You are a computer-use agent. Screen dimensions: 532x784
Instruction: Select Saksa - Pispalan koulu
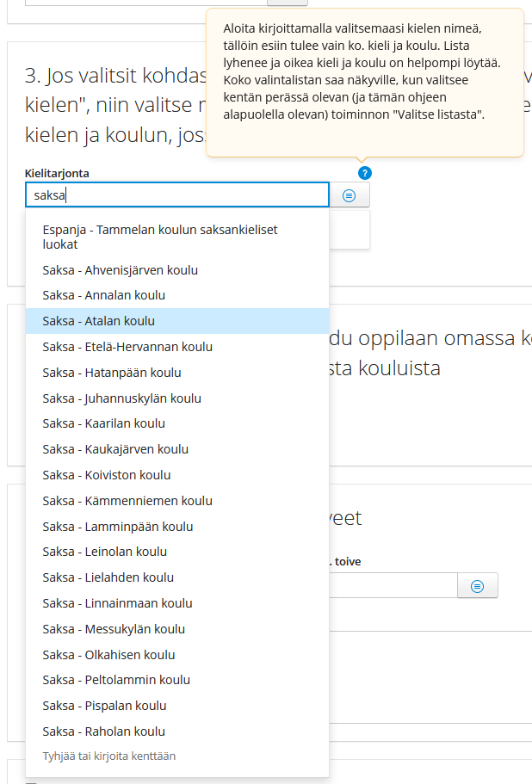click(x=104, y=706)
